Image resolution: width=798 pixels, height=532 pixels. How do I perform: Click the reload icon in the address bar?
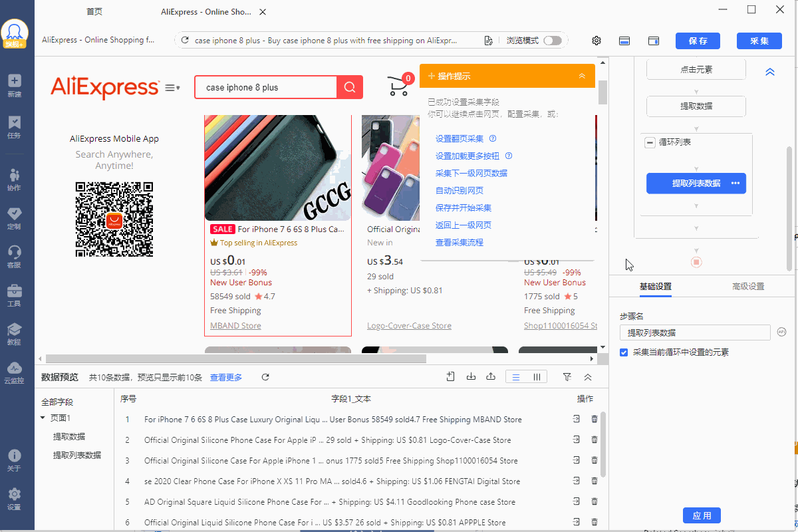185,41
